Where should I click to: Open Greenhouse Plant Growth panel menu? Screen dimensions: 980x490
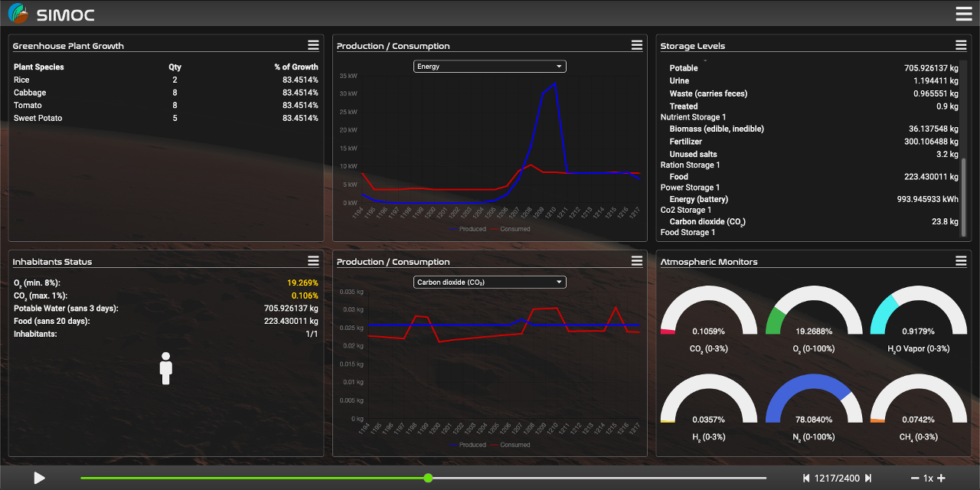click(x=313, y=45)
